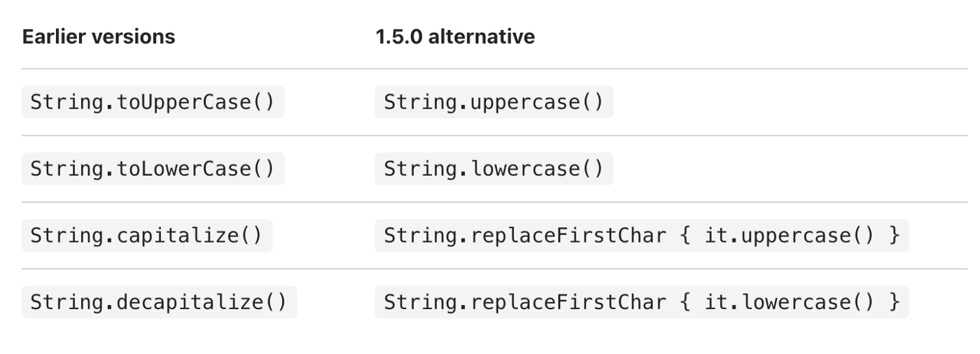The height and width of the screenshot is (354, 980).
Task: Click "it.lowercase()" inside the braces
Action: coord(790,302)
